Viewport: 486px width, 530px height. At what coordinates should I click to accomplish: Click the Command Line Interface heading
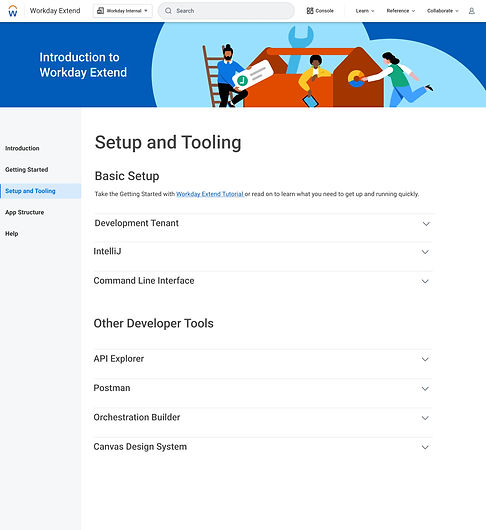click(x=144, y=281)
